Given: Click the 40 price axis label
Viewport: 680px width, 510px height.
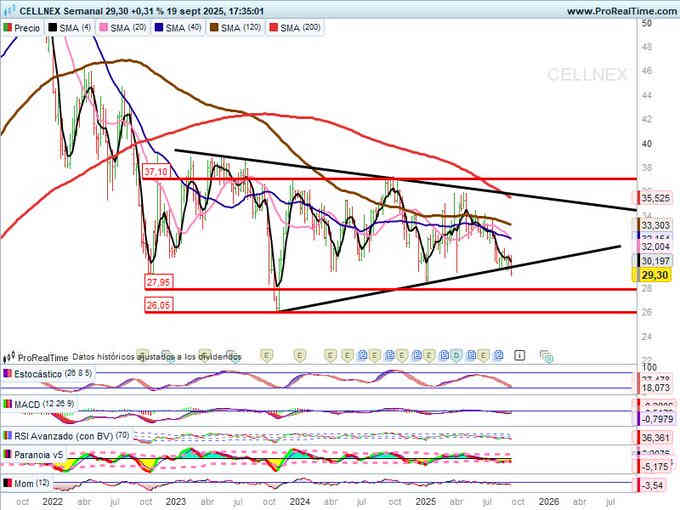Looking at the screenshot, I should coord(647,144).
